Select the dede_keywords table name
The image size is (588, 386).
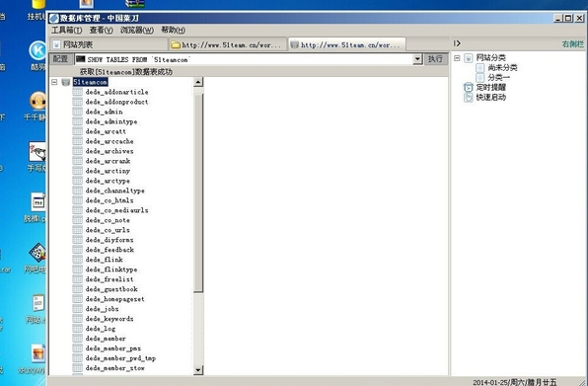110,319
